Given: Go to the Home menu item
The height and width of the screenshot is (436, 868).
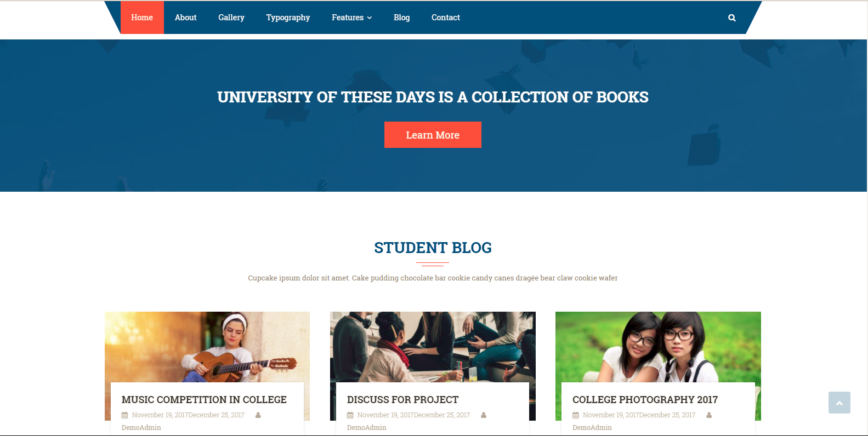Looking at the screenshot, I should coord(142,18).
